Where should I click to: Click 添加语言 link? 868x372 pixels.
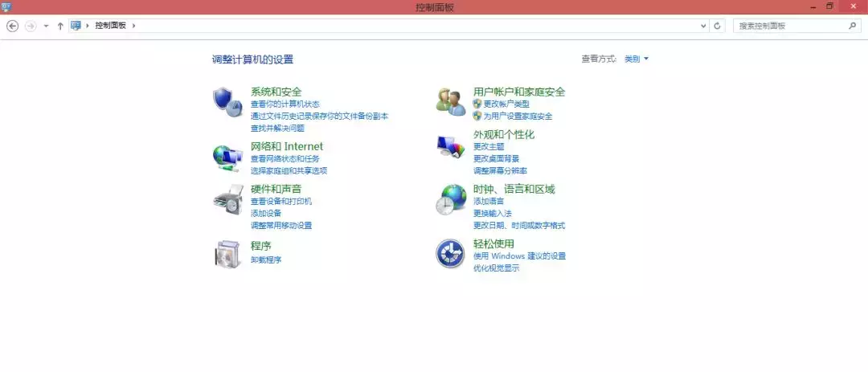tap(489, 201)
